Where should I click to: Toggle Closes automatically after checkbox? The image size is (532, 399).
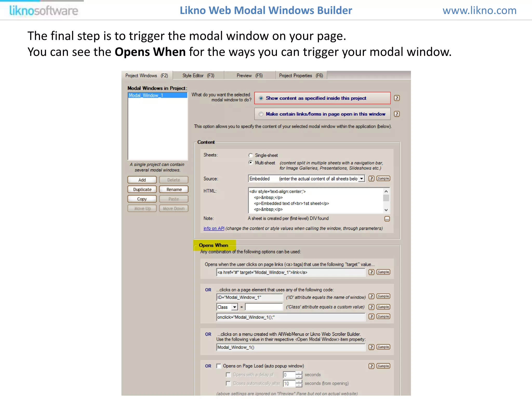click(228, 383)
